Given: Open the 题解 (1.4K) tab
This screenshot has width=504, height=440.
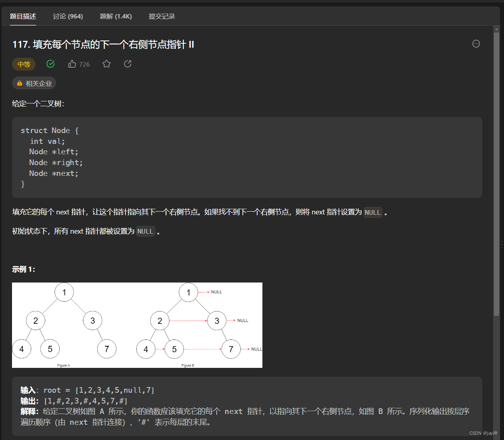Looking at the screenshot, I should 116,16.
